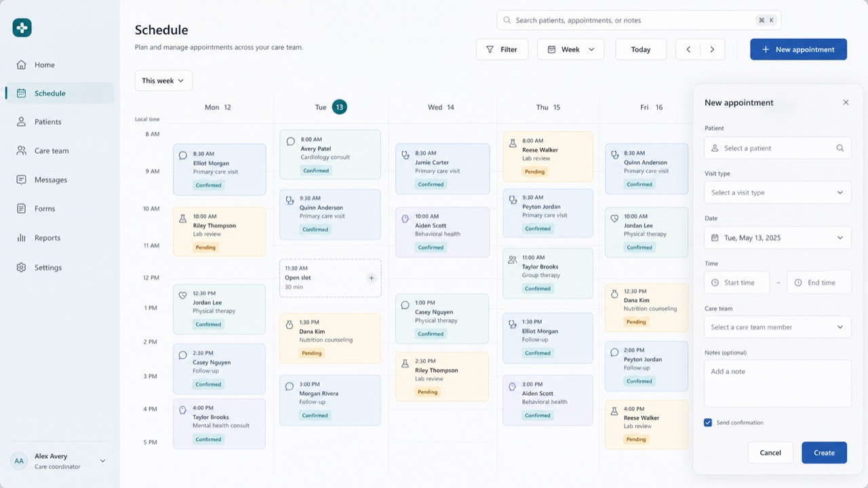The height and width of the screenshot is (488, 868).
Task: Select Tue 13 day header
Action: 331,107
